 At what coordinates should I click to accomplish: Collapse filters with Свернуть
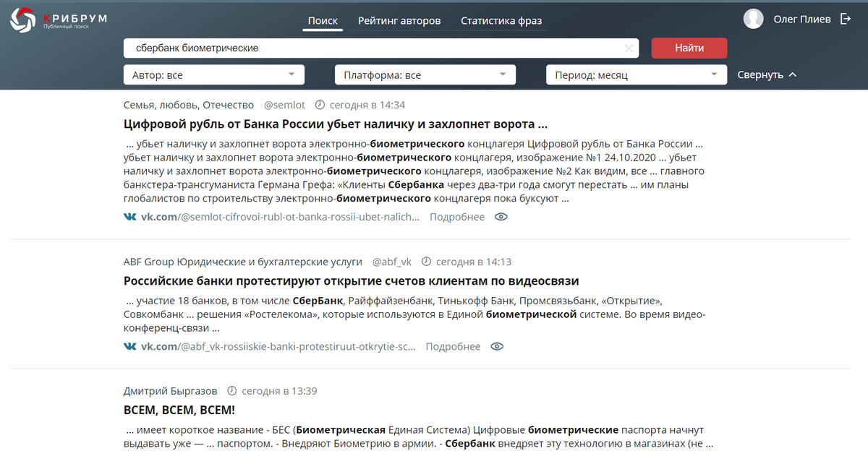767,74
